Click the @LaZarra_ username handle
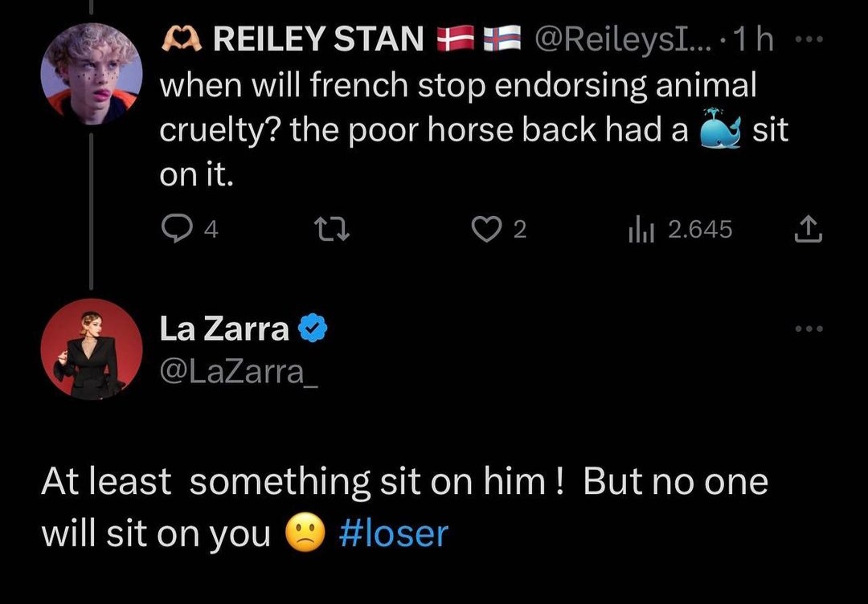868x604 pixels. [x=239, y=372]
